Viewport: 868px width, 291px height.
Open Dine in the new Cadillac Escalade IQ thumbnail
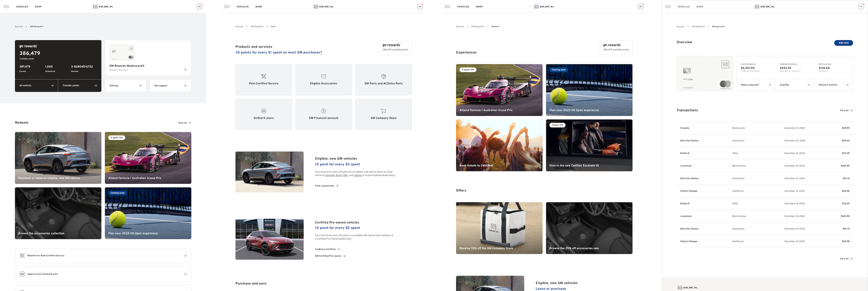pos(589,145)
